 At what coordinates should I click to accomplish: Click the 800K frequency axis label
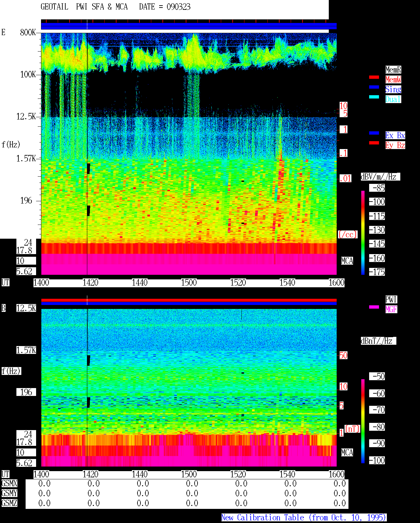point(28,32)
